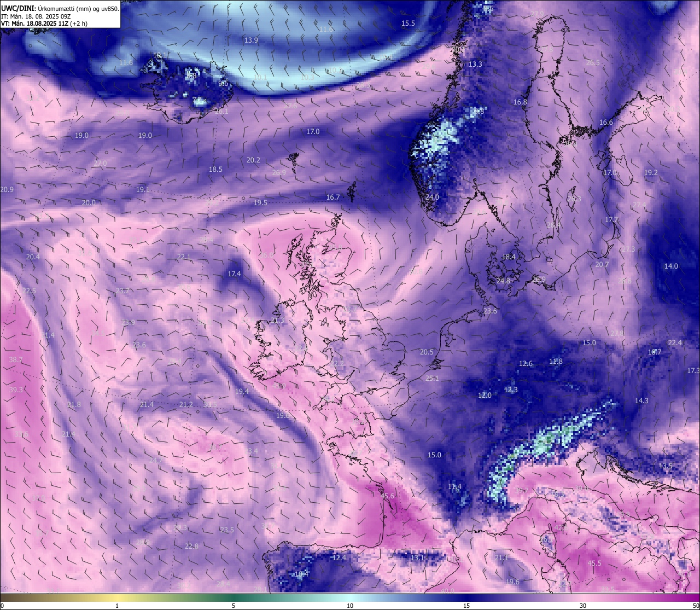Click the 16.7 value label

coord(333,197)
